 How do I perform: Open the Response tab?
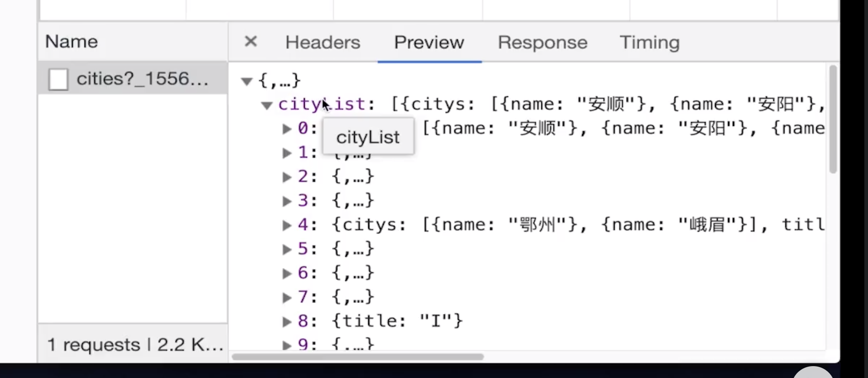pos(542,42)
